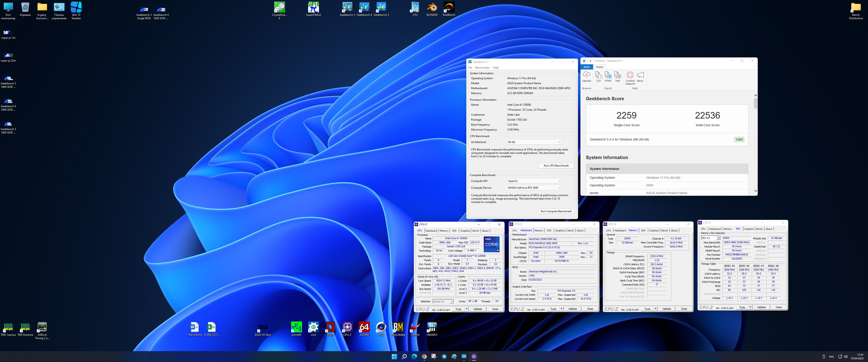Open quick access toolbar dropdown in Geekbench results
Screen dimensions: 868x362
(x=590, y=61)
